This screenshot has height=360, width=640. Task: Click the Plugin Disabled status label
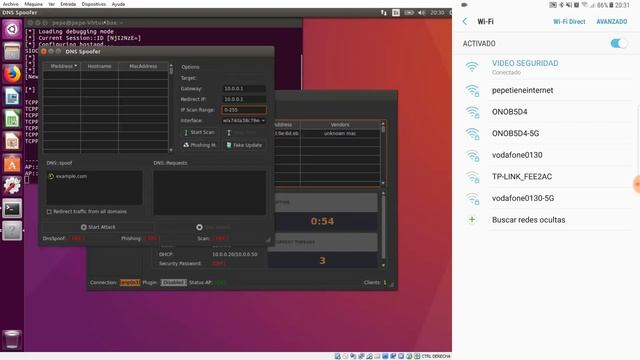click(173, 282)
